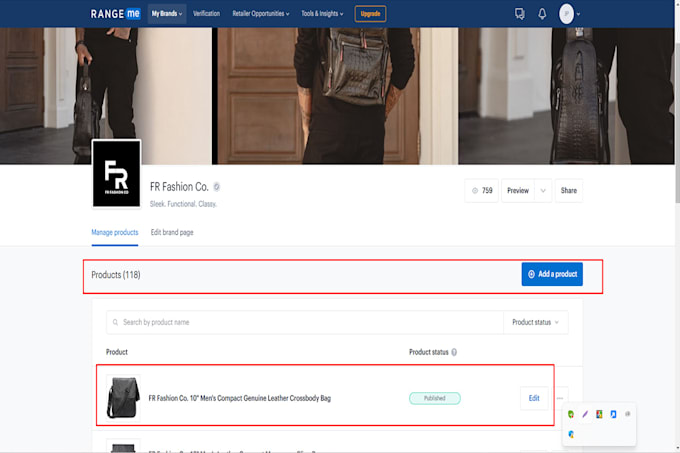Click the Preview button
The height and width of the screenshot is (453, 680).
pos(518,191)
